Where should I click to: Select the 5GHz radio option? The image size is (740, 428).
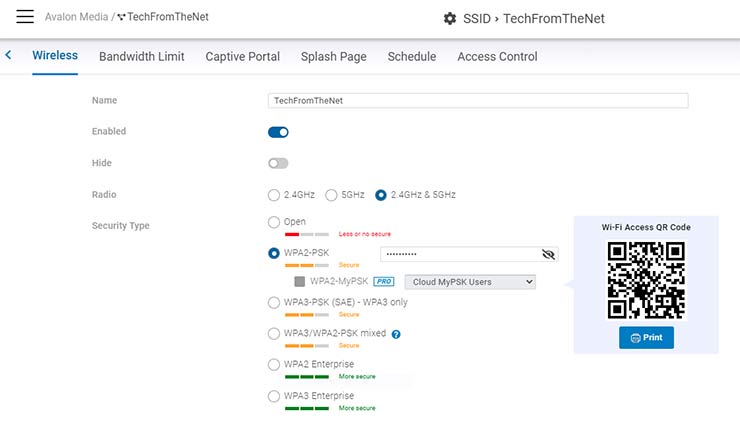pyautogui.click(x=331, y=195)
